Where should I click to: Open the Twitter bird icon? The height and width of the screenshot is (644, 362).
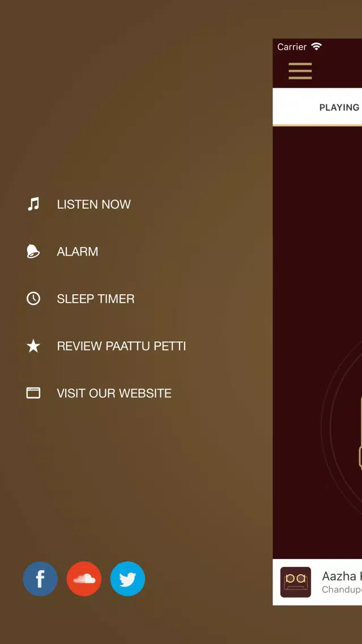(x=127, y=578)
